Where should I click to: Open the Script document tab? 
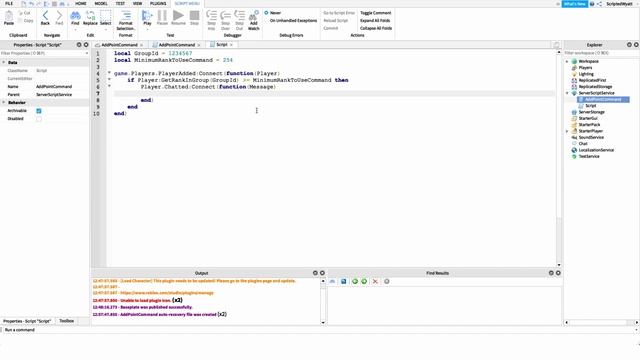coord(221,44)
